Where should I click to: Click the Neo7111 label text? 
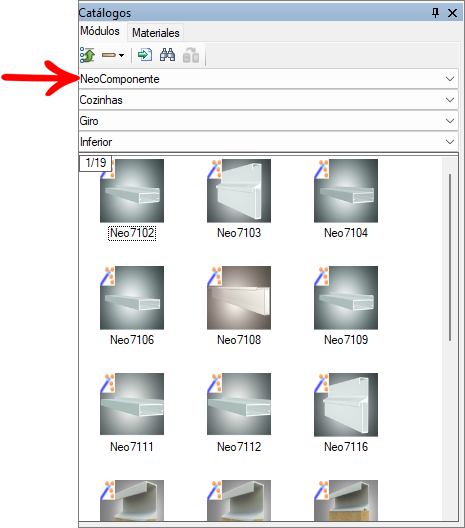click(x=132, y=447)
